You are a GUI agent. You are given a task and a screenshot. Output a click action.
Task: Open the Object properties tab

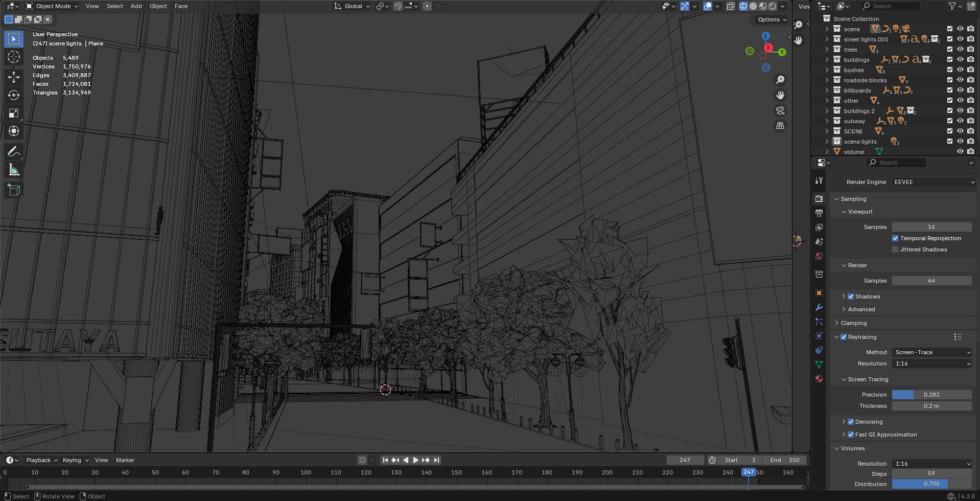coord(819,293)
